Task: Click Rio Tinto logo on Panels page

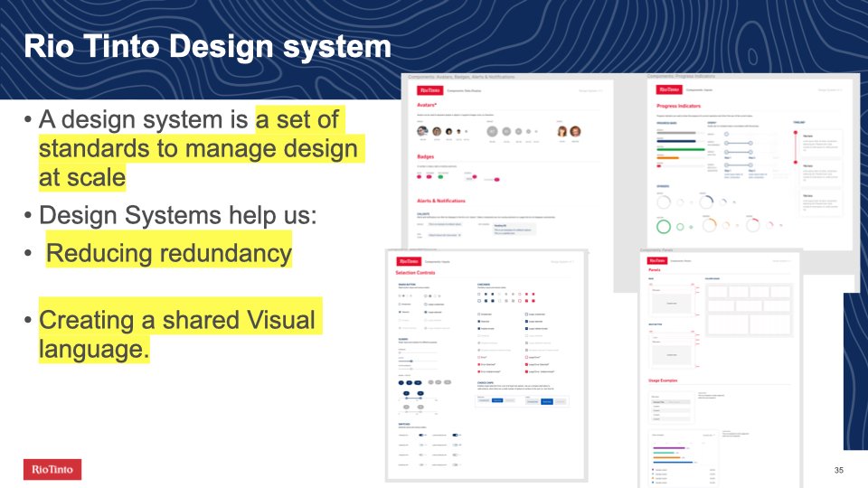Action: [656, 260]
